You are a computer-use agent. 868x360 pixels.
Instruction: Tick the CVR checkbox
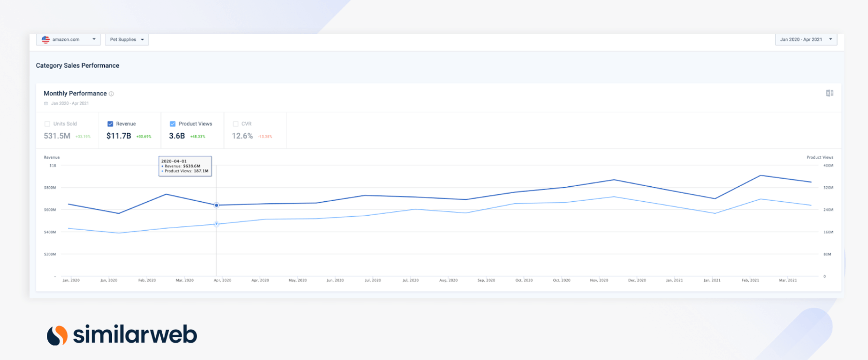pos(236,124)
